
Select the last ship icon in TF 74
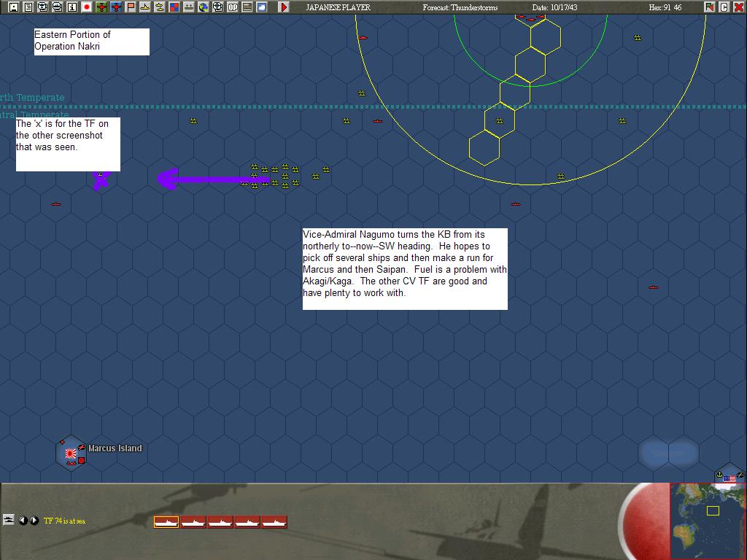(274, 522)
